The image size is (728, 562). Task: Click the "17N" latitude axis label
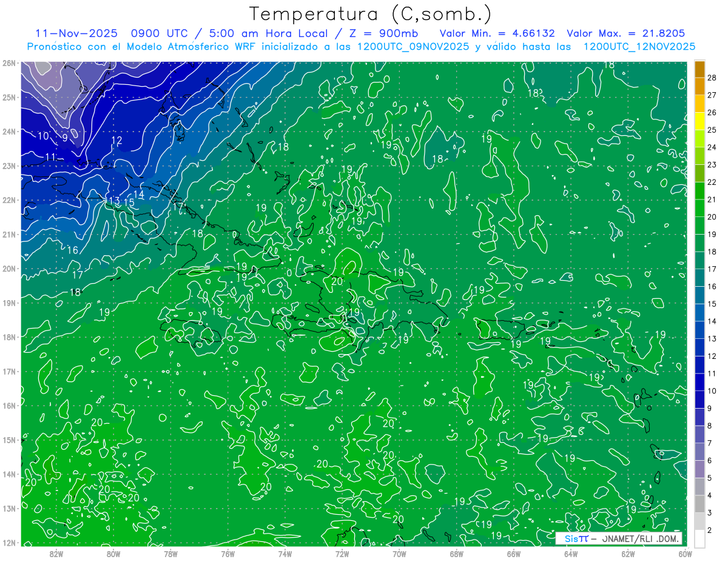pos(8,371)
